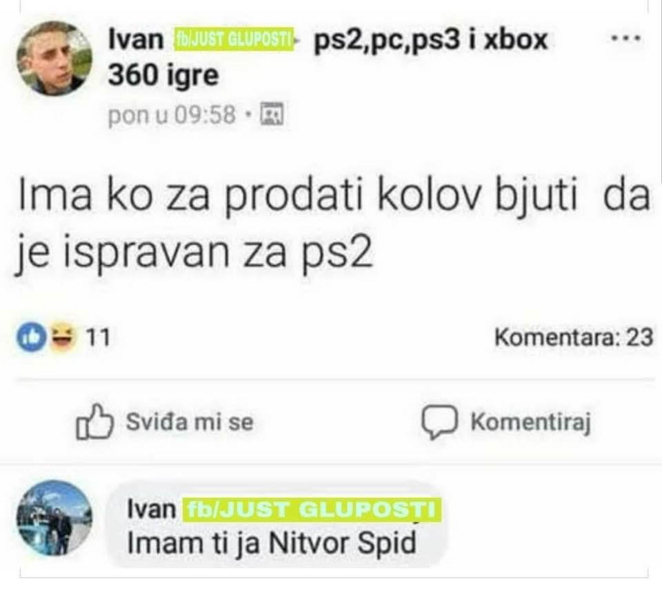Toggle the Sviđa mi se like label
Image resolution: width=662 pixels, height=600 pixels.
pos(190,422)
